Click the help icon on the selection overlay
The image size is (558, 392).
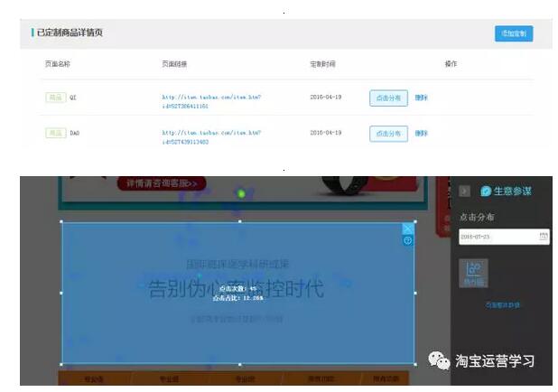[408, 241]
